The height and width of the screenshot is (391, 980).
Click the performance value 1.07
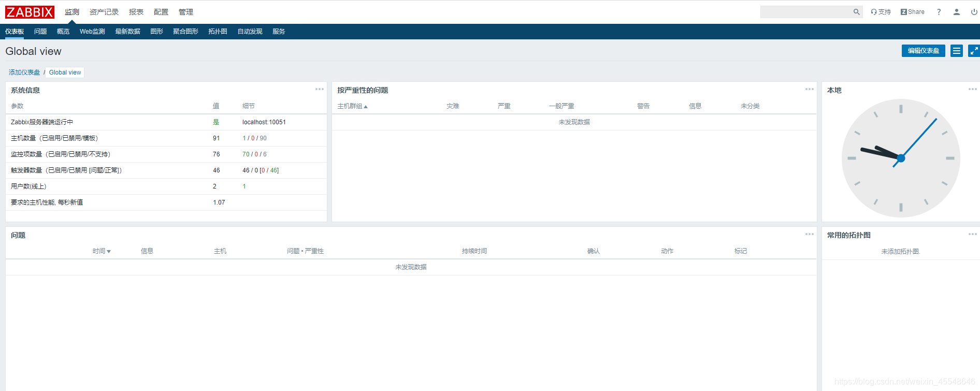coord(219,202)
